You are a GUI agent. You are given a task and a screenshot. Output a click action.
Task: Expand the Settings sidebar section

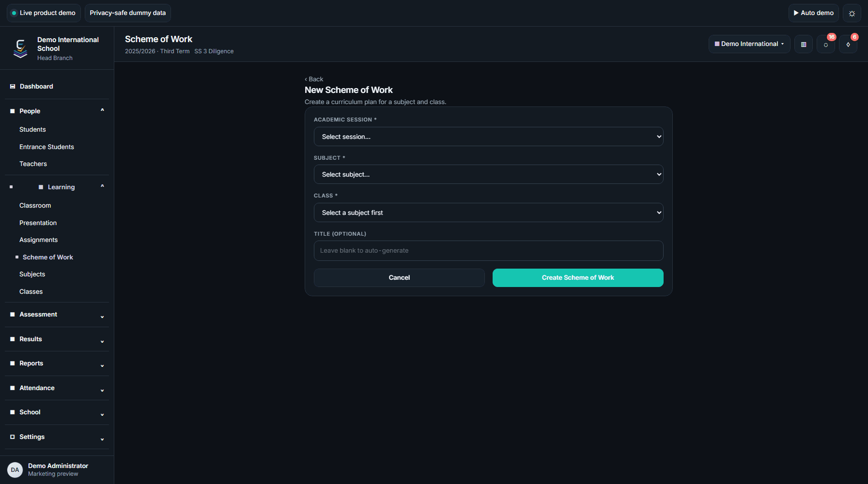(57, 437)
